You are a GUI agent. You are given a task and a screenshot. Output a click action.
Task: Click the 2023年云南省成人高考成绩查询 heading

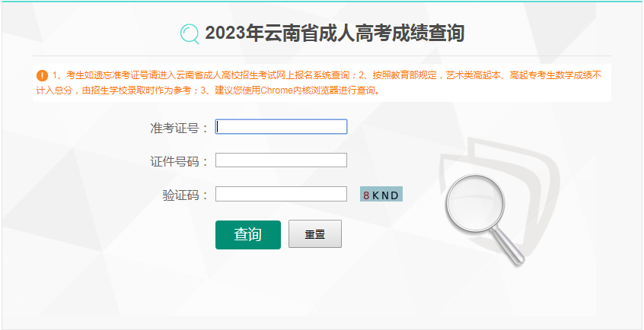(x=335, y=33)
